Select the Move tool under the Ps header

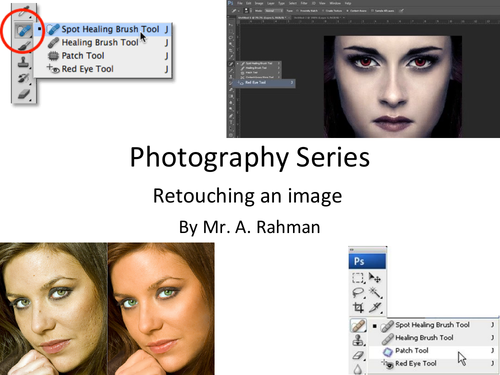(x=375, y=278)
